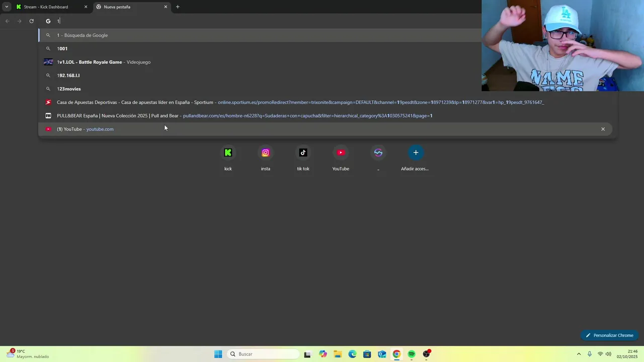Open Wi-Fi network settings in tray
Image resolution: width=644 pixels, height=362 pixels.
(600, 354)
